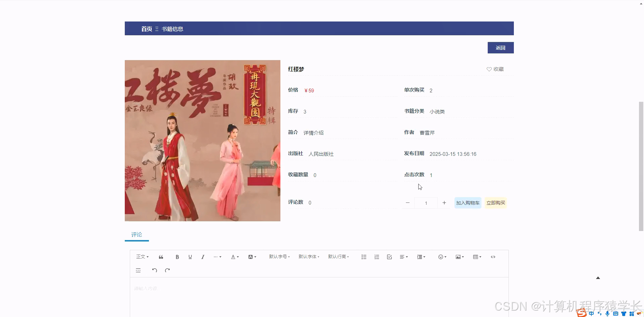The width and height of the screenshot is (644, 317).
Task: Undo the last editor action
Action: [154, 270]
